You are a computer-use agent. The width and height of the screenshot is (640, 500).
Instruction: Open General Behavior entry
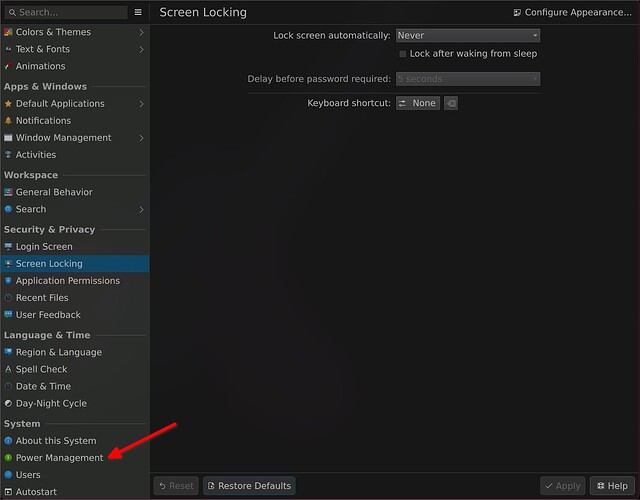click(x=75, y=192)
